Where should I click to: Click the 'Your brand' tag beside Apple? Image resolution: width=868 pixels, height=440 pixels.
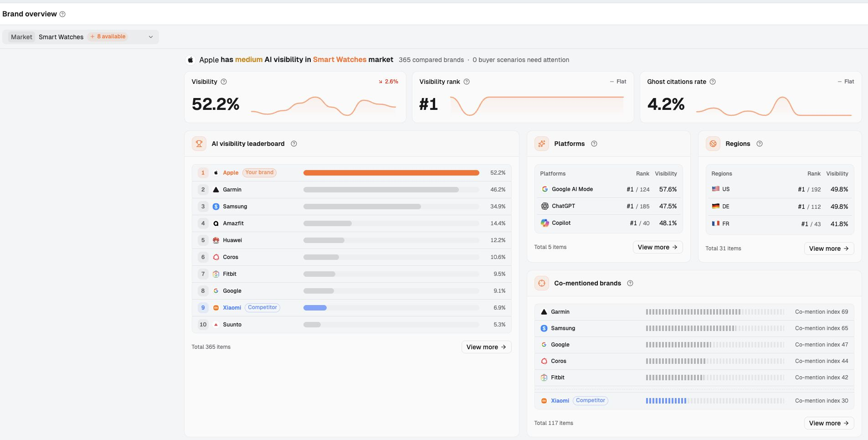(x=259, y=172)
